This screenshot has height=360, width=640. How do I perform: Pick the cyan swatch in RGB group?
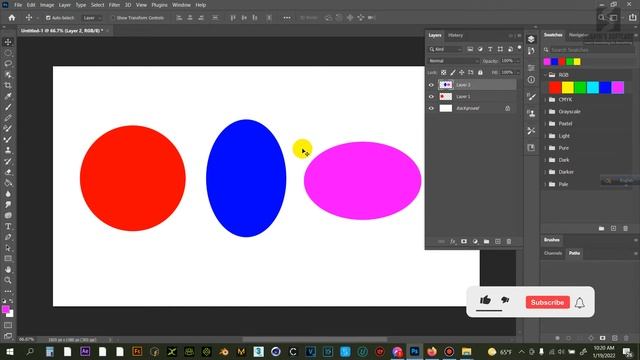click(x=593, y=87)
